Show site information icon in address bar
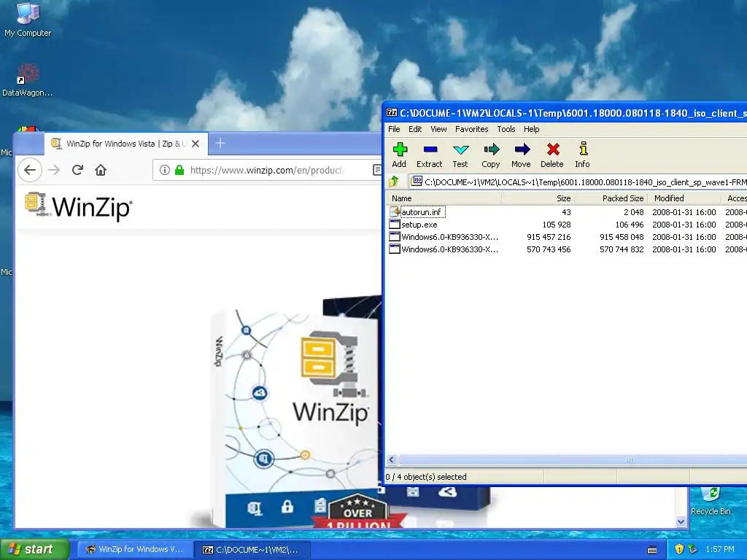This screenshot has height=560, width=747. [165, 170]
